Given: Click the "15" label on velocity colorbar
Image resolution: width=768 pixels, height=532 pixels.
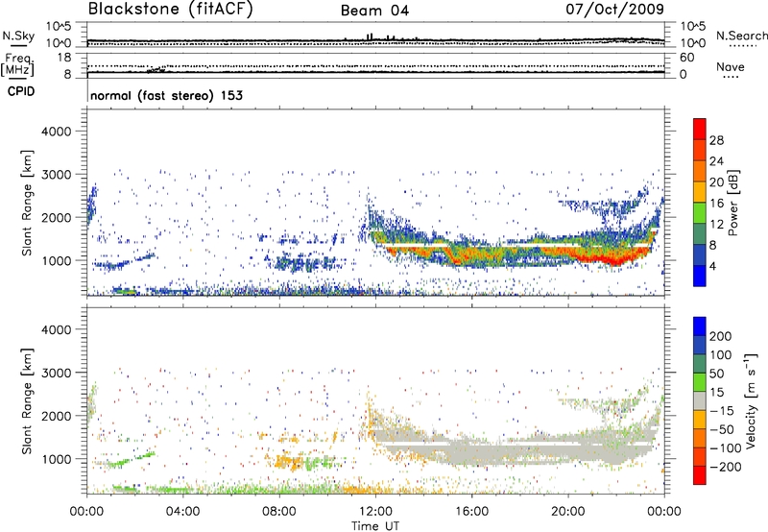Looking at the screenshot, I should (716, 393).
